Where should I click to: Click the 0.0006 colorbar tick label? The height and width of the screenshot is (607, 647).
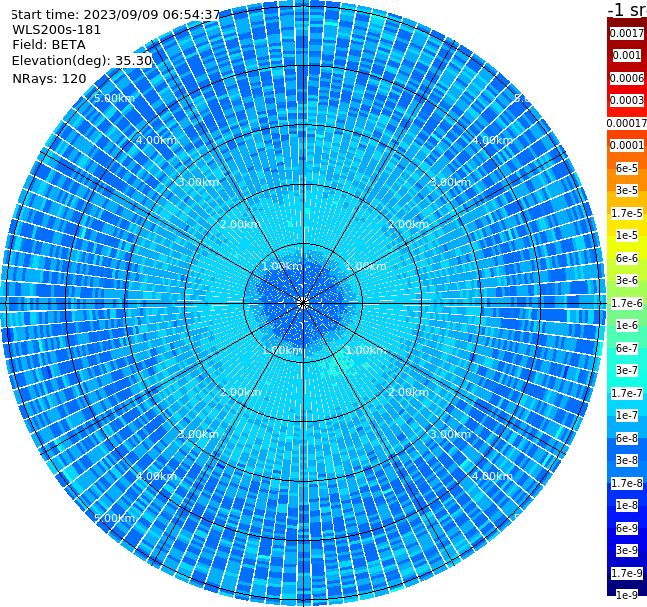627,78
